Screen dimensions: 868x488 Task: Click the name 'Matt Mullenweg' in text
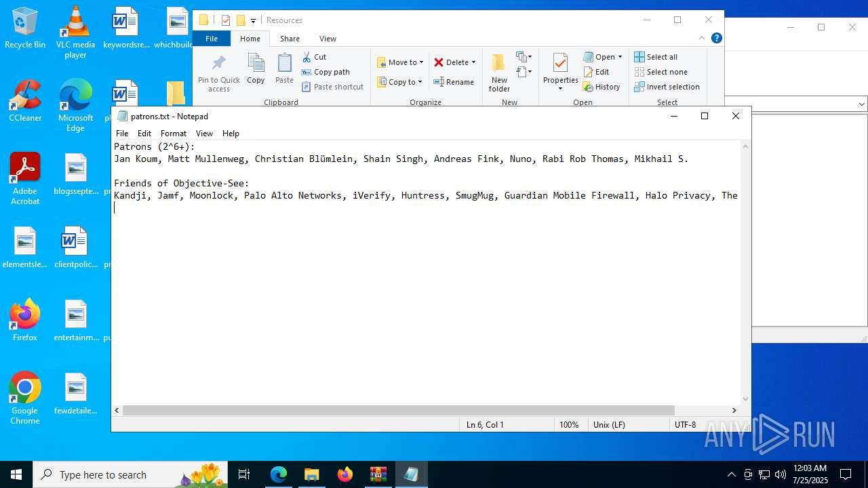click(x=205, y=159)
